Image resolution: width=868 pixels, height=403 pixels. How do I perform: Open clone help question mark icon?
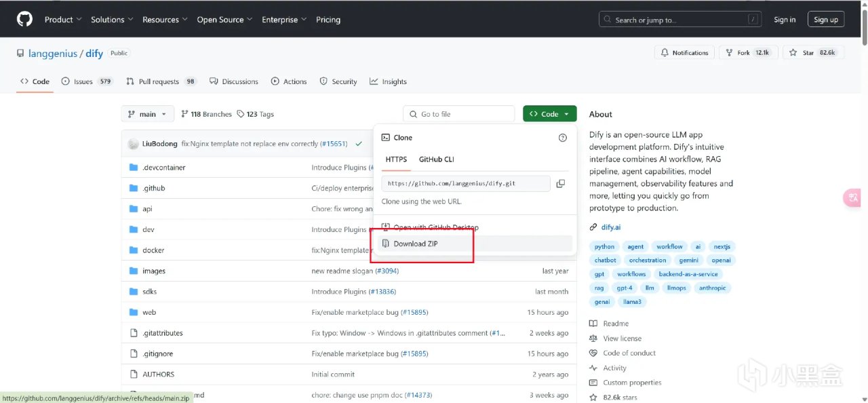pyautogui.click(x=562, y=138)
